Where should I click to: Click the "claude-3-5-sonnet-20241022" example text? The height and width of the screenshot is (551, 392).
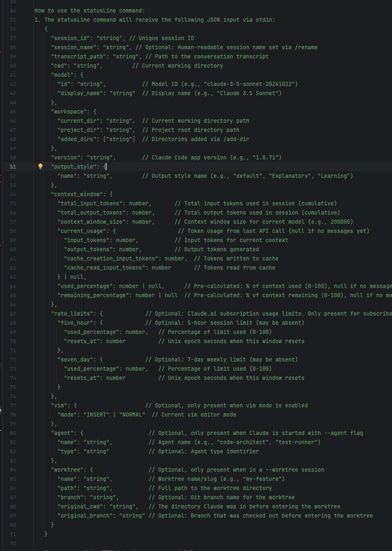249,84
